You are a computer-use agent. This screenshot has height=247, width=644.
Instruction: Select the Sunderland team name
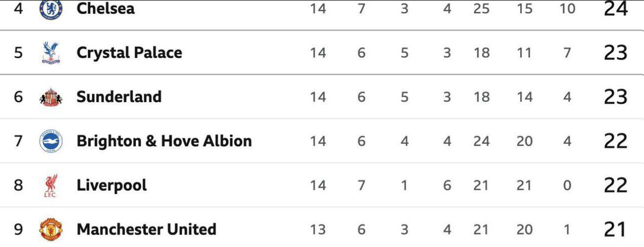[119, 97]
